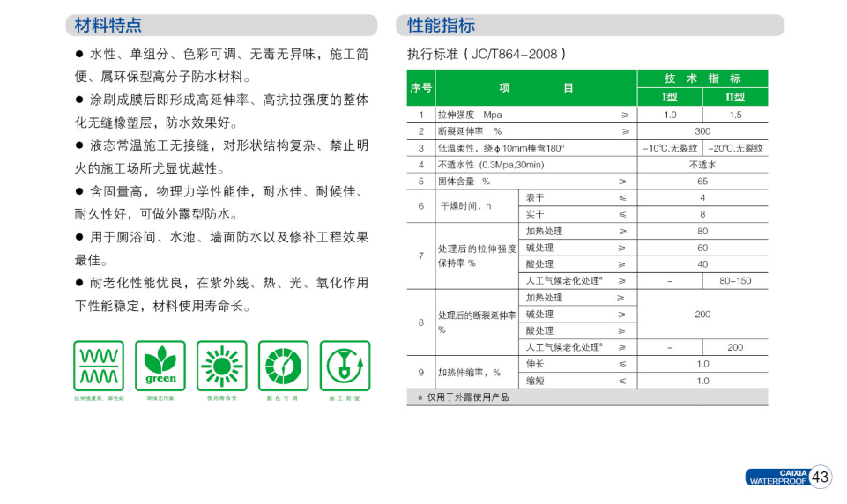Click the 固体含量 % row label
The image size is (847, 504).
coord(464,182)
